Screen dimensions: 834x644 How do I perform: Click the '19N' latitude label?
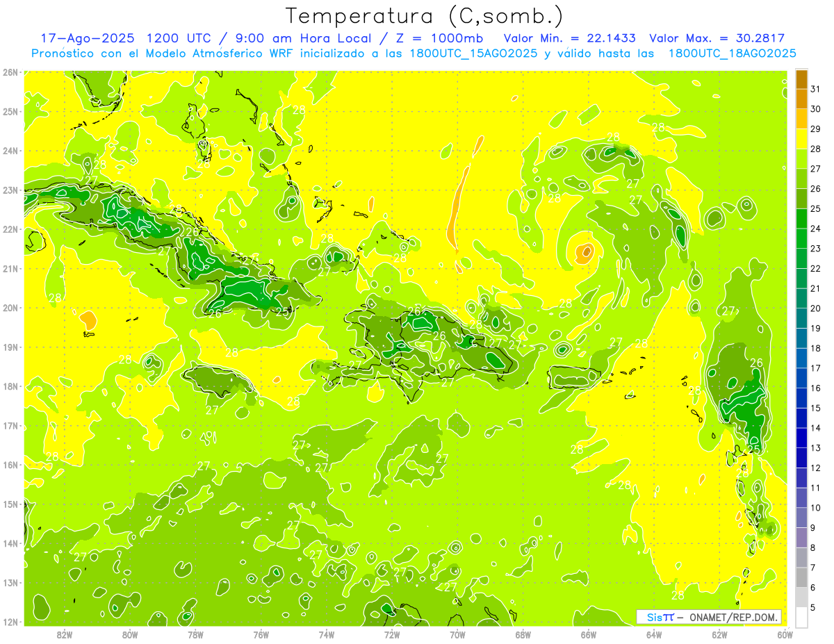pyautogui.click(x=10, y=347)
